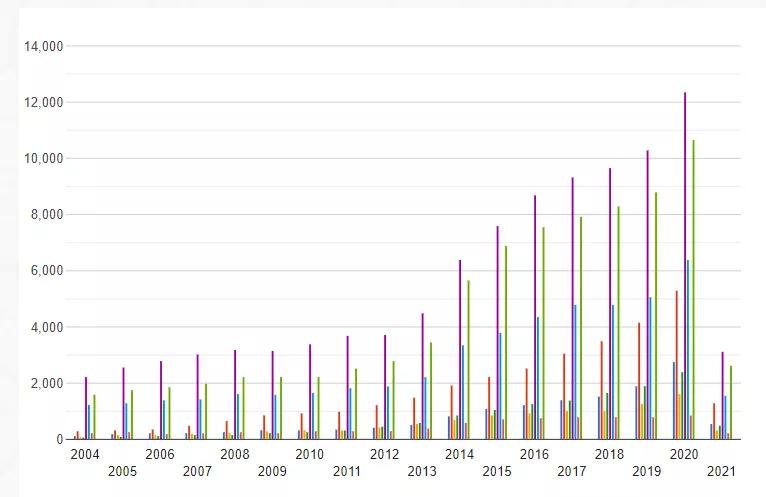Select the purple bar for 2013

(423, 376)
